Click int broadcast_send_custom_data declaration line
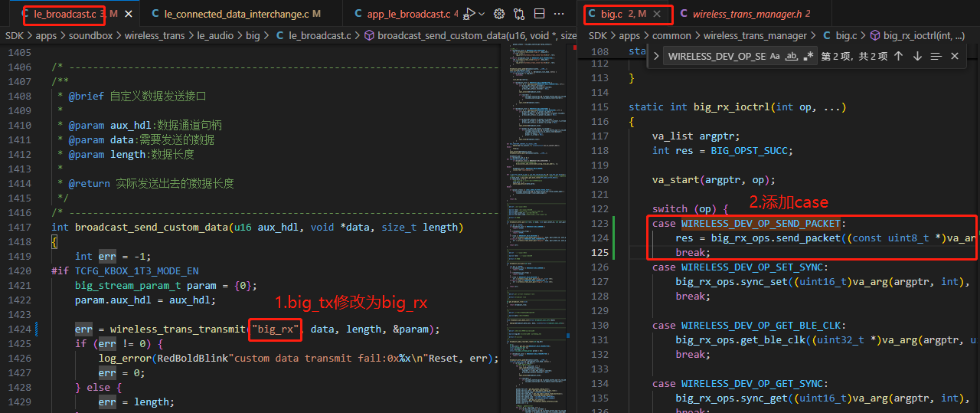 coord(257,227)
